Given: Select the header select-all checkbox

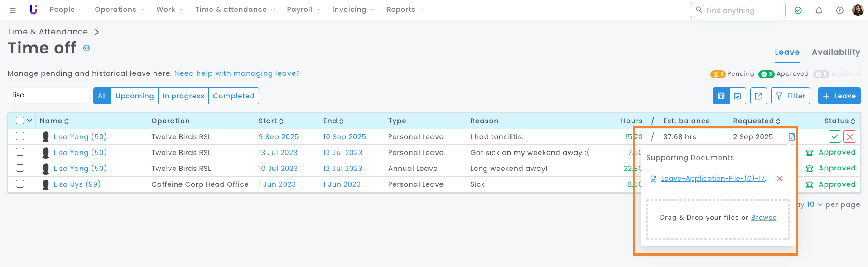Looking at the screenshot, I should pyautogui.click(x=20, y=121).
